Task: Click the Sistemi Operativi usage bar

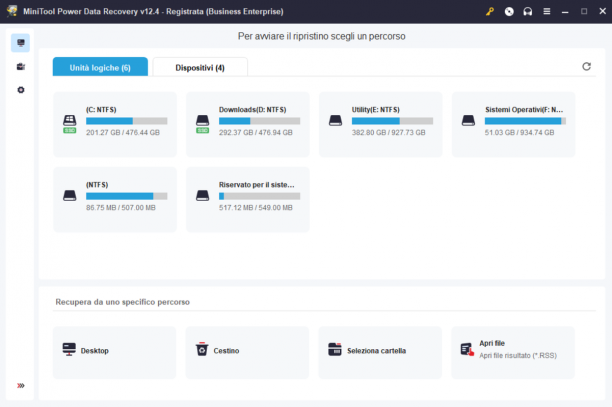Action: (525, 121)
